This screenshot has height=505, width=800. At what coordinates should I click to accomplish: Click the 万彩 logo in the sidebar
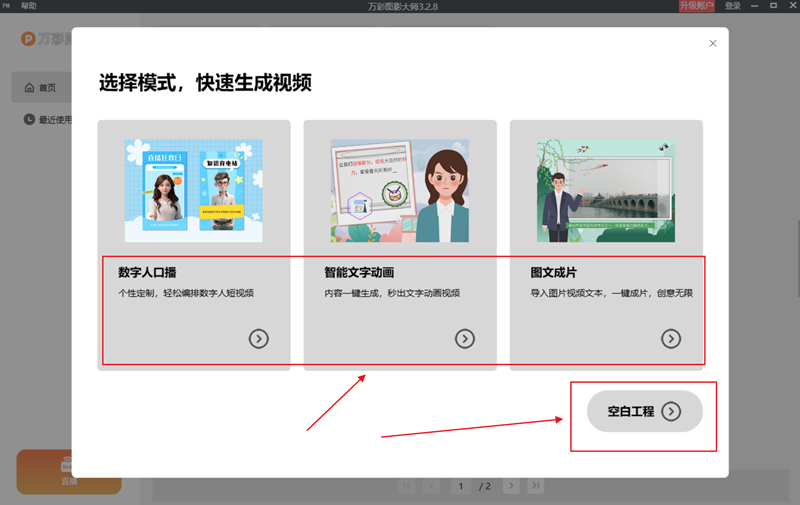coord(46,39)
